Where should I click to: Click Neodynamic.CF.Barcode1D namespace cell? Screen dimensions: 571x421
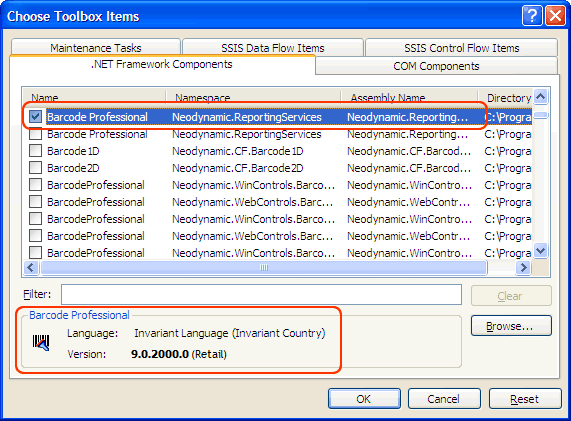coord(238,151)
